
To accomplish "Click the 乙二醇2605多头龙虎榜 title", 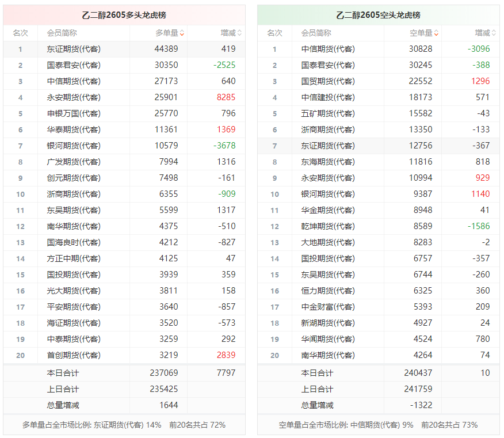I will pos(124,15).
